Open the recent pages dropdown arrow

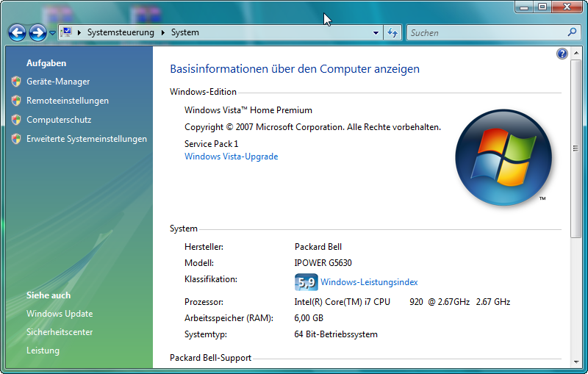pyautogui.click(x=52, y=33)
